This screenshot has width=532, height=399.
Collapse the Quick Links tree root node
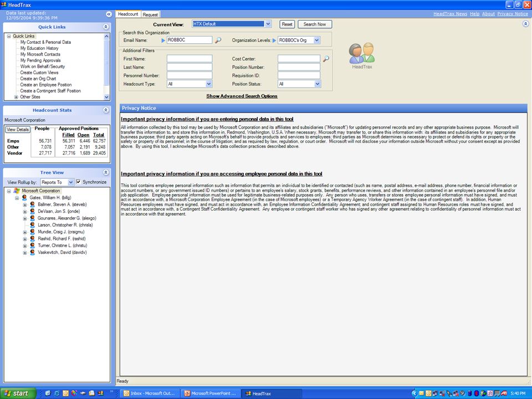[x=9, y=36]
